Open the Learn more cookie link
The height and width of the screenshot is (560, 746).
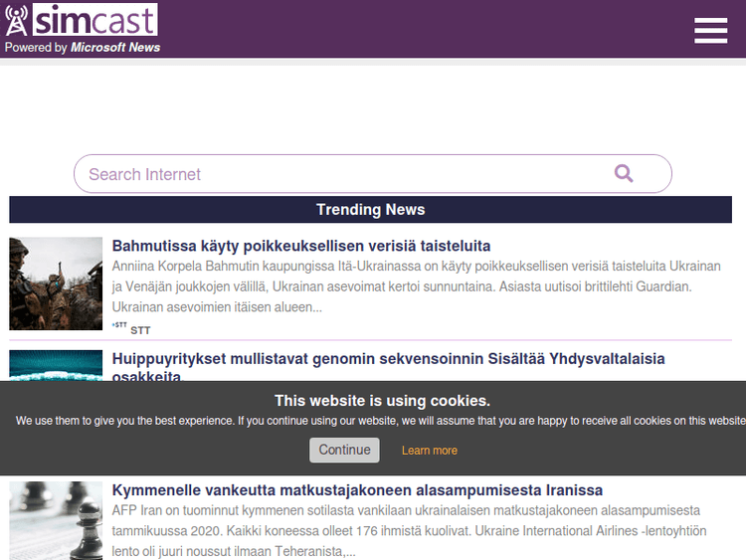[429, 451]
